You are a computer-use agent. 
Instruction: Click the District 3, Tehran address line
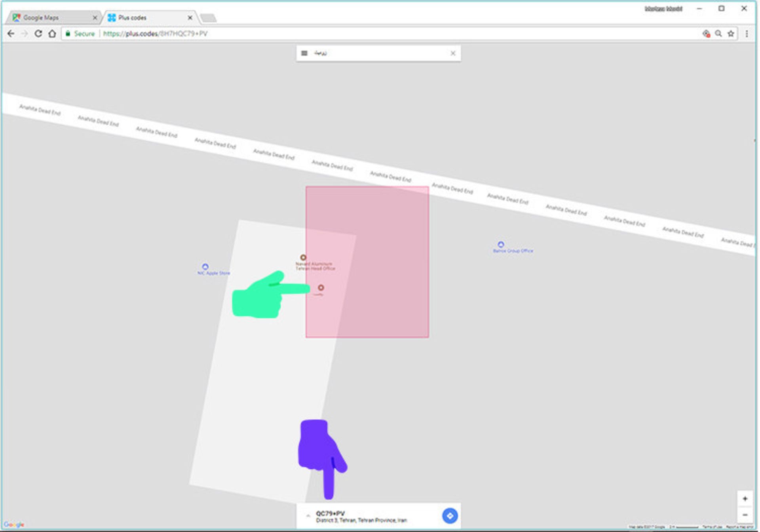pos(361,520)
